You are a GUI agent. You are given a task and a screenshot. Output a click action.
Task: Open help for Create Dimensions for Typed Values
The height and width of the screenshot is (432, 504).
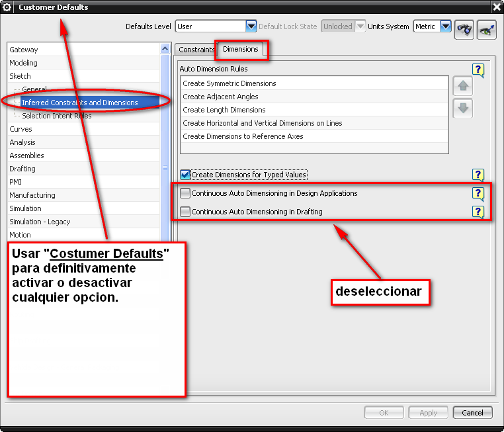coord(479,175)
